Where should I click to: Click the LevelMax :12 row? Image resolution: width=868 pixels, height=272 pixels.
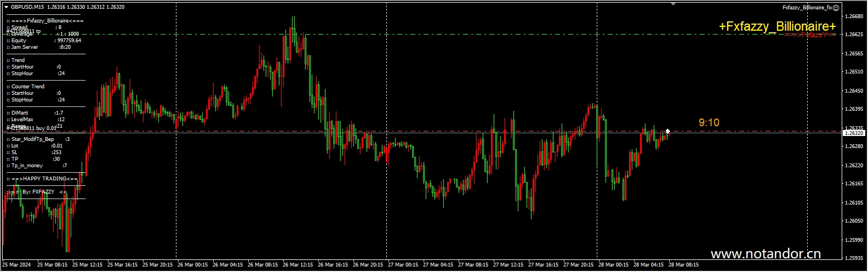[36, 120]
